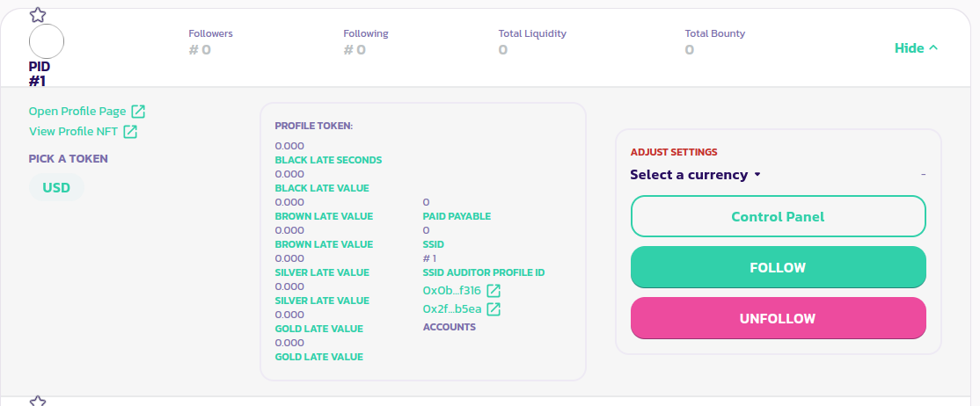This screenshot has width=980, height=406.
Task: Click the external-link icon beside View Profile NFT
Action: pos(130,132)
